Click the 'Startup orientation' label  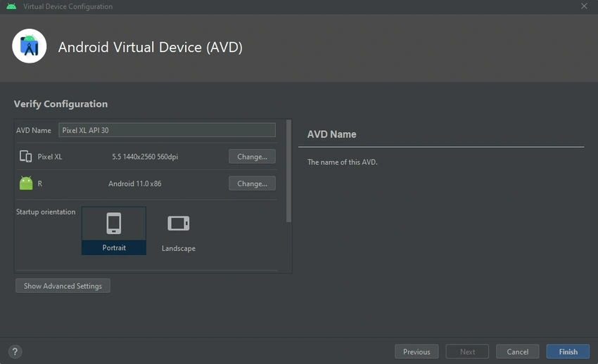[46, 212]
